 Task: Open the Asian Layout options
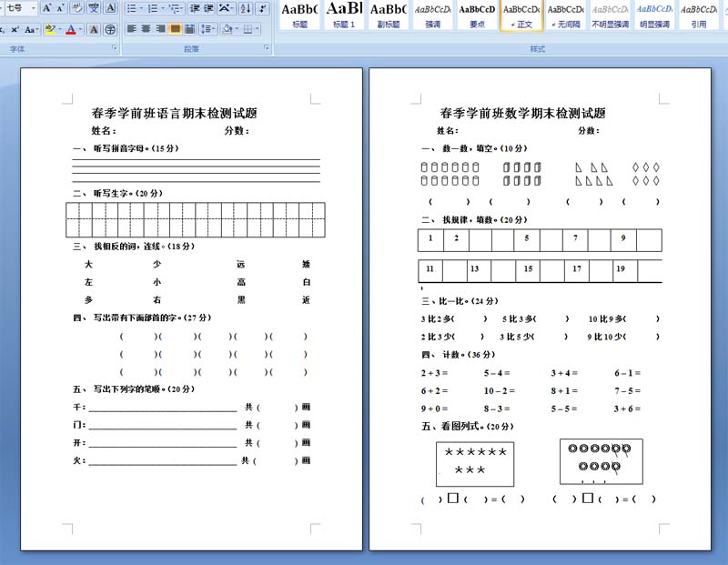pos(226,8)
